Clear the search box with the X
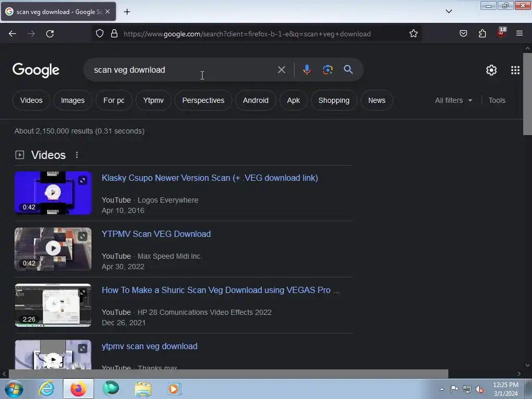 281,70
